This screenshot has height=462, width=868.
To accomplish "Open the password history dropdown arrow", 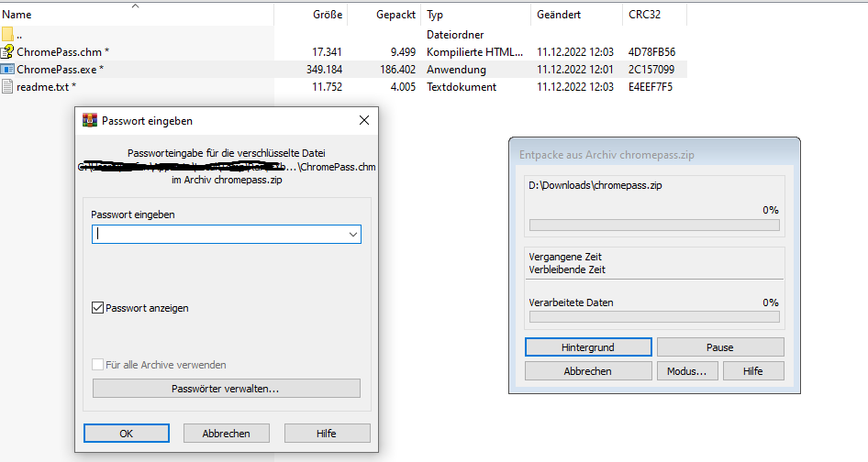I will coord(352,234).
